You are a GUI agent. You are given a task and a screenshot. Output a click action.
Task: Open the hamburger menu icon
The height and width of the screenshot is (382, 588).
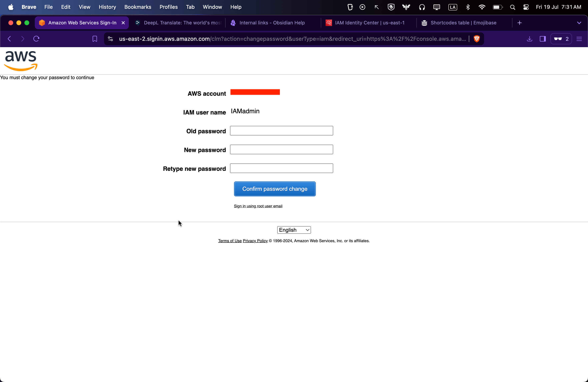pyautogui.click(x=579, y=39)
